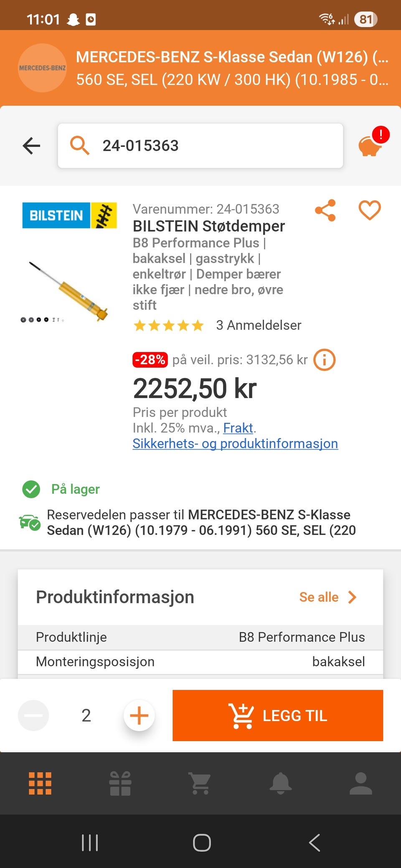401x868 pixels.
Task: Increase quantity with plus button
Action: 139,715
